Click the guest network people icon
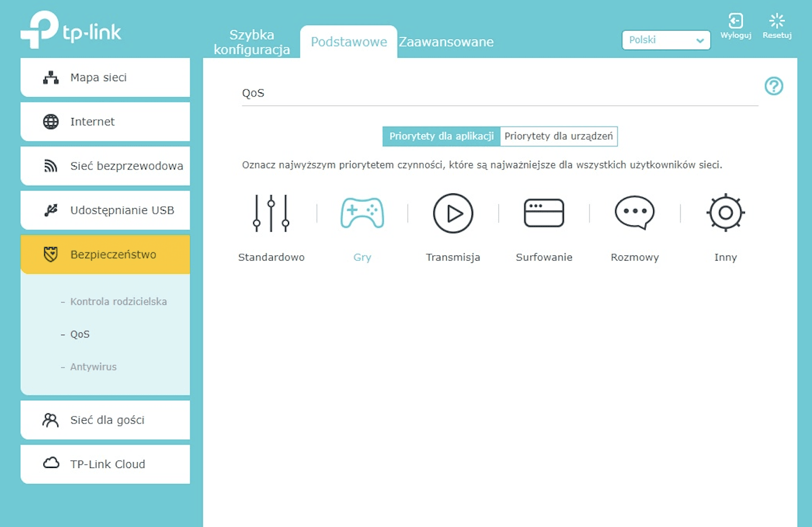This screenshot has width=812, height=527. pyautogui.click(x=51, y=420)
